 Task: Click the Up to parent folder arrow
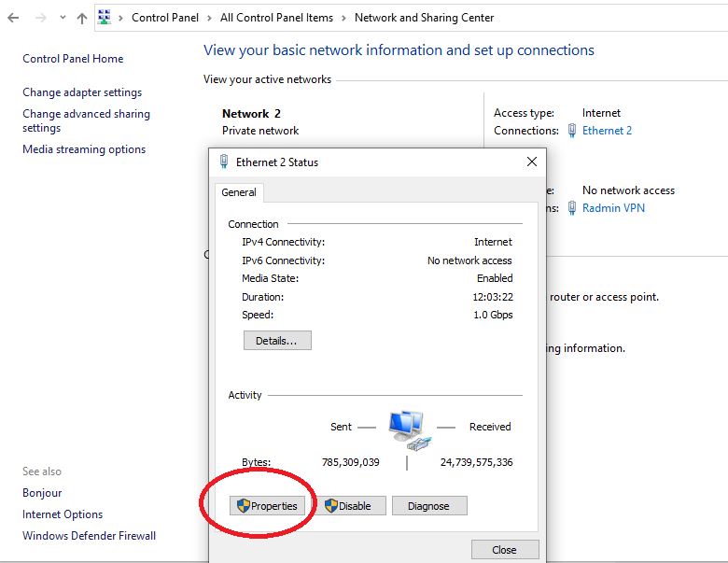tap(82, 18)
